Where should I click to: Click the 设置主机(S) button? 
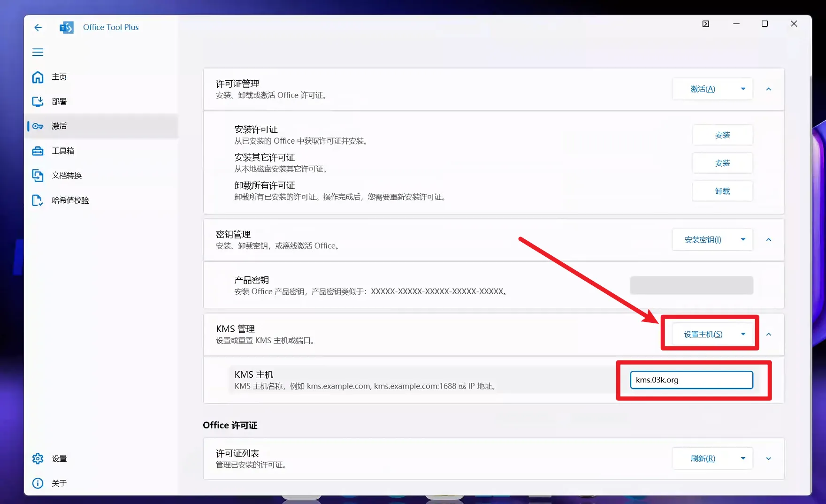tap(703, 335)
